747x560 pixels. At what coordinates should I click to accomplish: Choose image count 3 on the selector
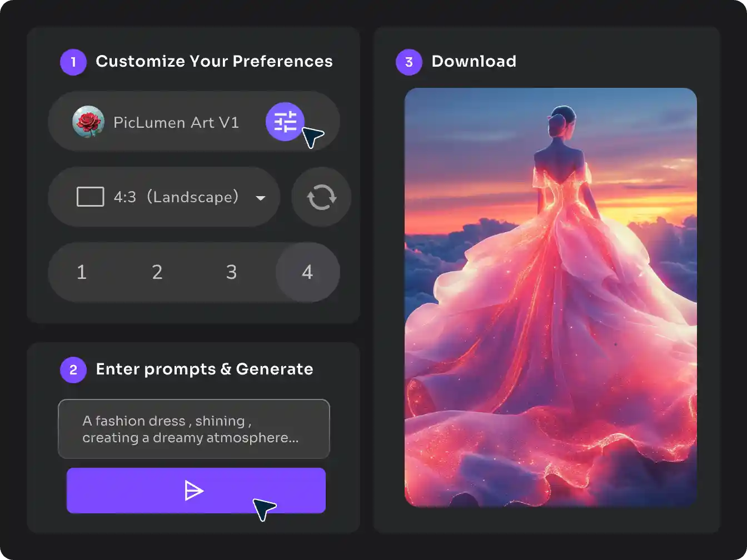tap(232, 272)
